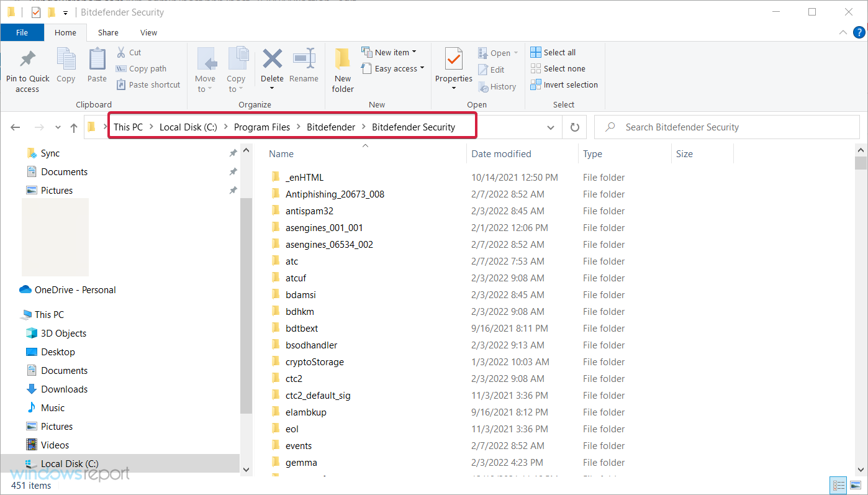The height and width of the screenshot is (495, 868).
Task: Show previous locations with the address bar dropdown
Action: (551, 127)
